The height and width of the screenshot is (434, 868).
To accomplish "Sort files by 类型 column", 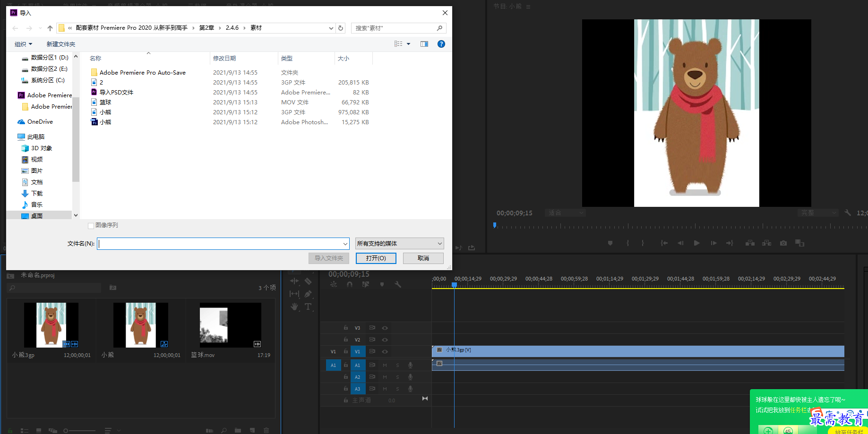I will [286, 58].
